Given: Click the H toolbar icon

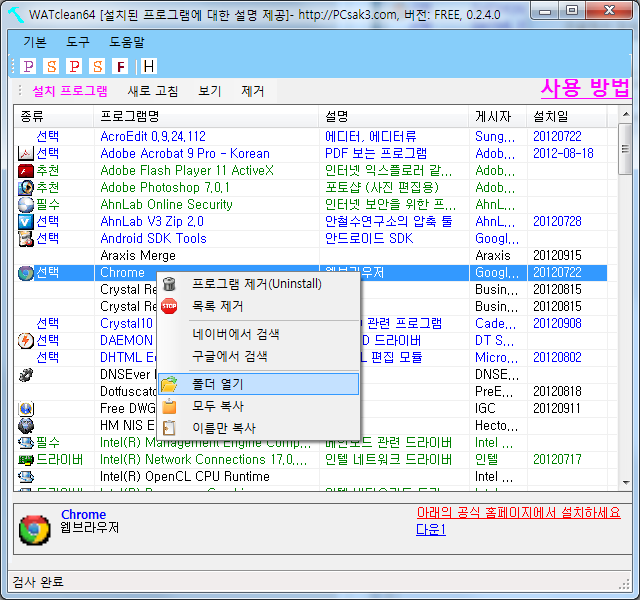Looking at the screenshot, I should pyautogui.click(x=149, y=66).
